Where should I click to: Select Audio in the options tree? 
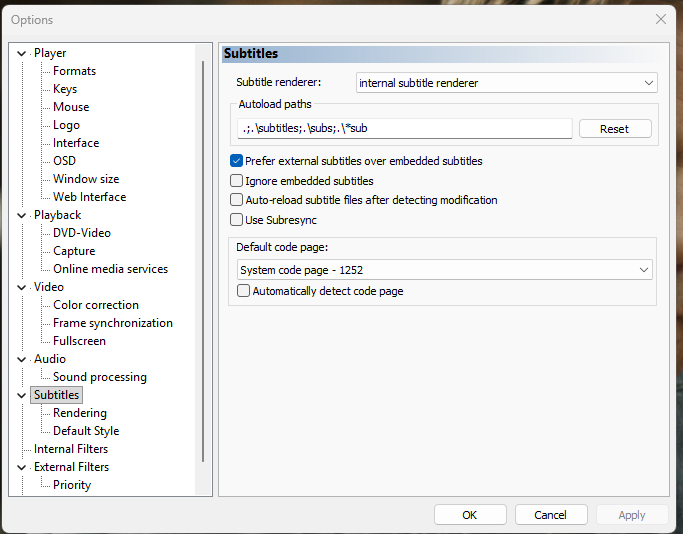point(50,359)
